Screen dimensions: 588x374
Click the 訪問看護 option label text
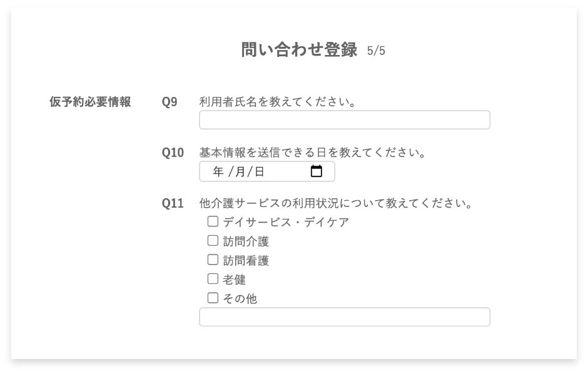246,260
